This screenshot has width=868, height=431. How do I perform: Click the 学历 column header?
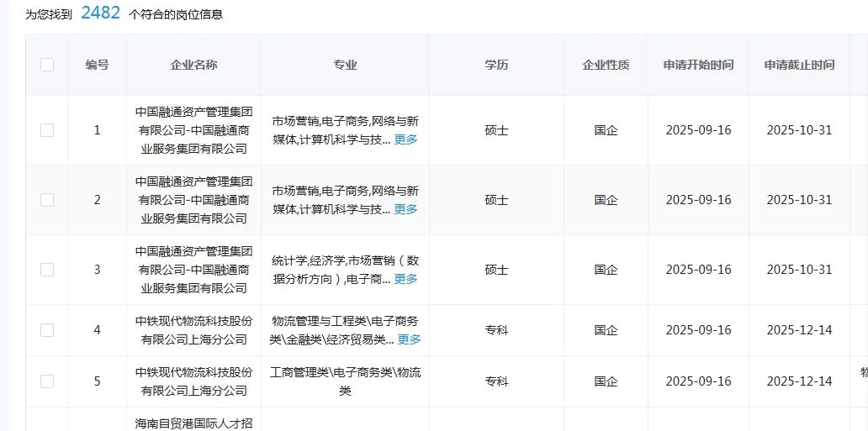pos(496,65)
